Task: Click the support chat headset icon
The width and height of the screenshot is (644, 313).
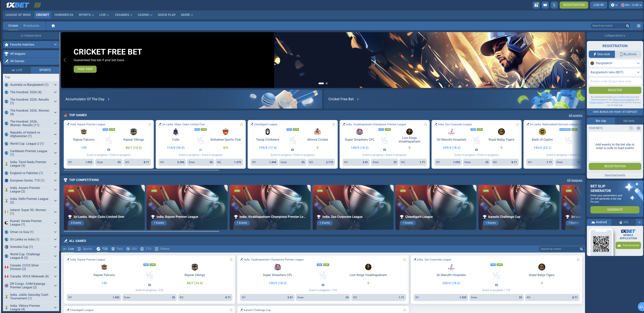Action: [641, 307]
